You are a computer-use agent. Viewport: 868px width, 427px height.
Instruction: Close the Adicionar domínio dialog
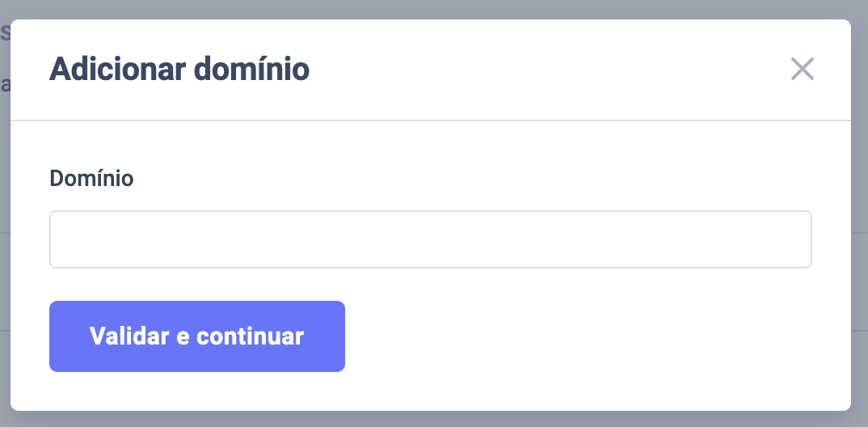[802, 70]
